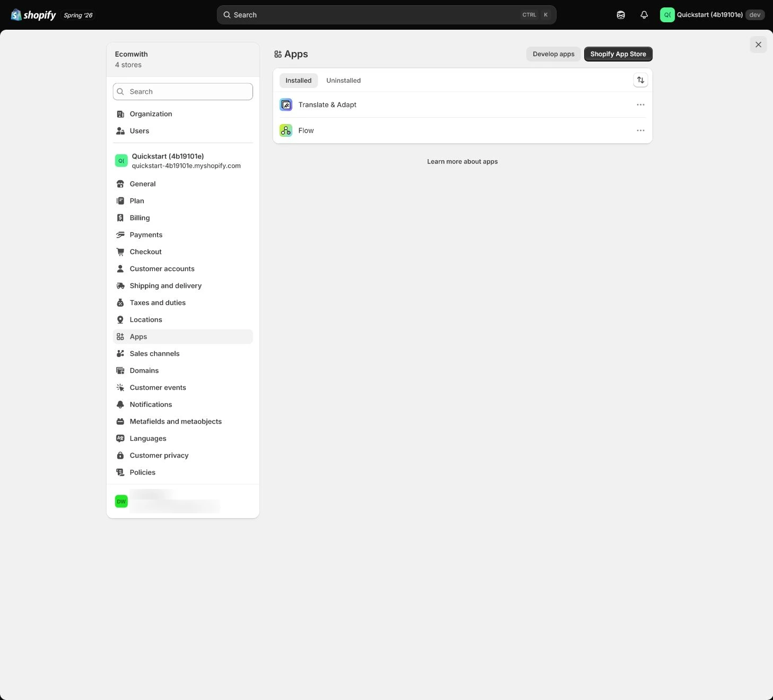Image resolution: width=773 pixels, height=700 pixels.
Task: Click the Billing receipt icon
Action: (x=120, y=218)
